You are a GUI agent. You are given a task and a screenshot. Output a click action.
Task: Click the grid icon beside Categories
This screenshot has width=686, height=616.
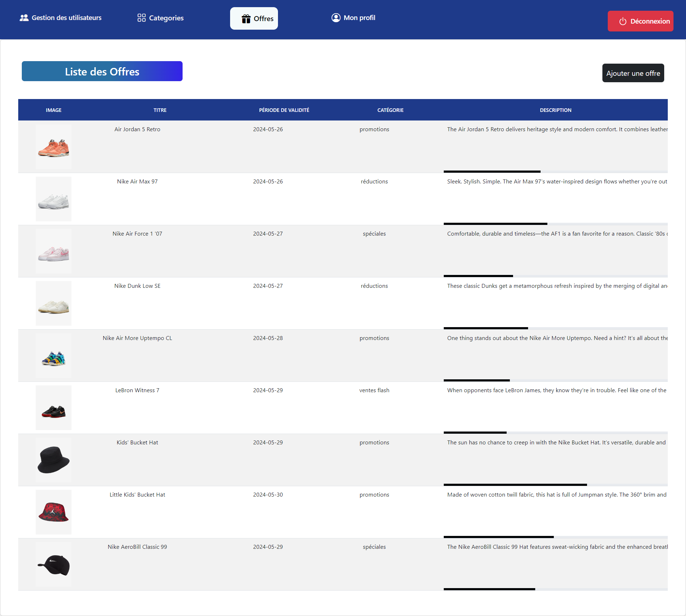pos(141,18)
